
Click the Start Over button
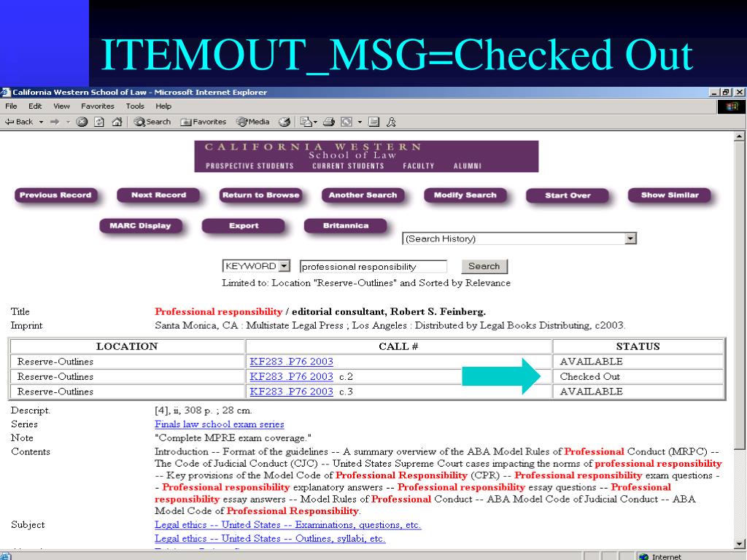(x=568, y=195)
